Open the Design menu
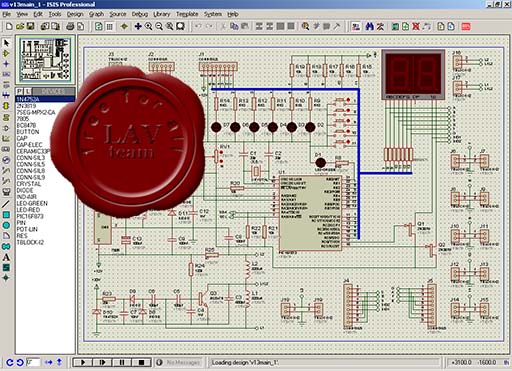Viewport: 512px width, 371px height. click(75, 14)
